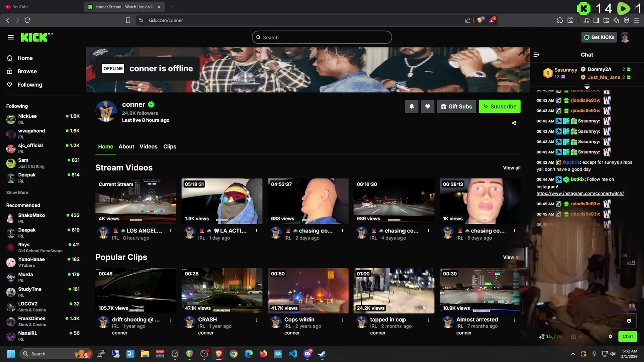Open options menu for Almost arrested clip
This screenshot has height=362, width=644.
514,320
